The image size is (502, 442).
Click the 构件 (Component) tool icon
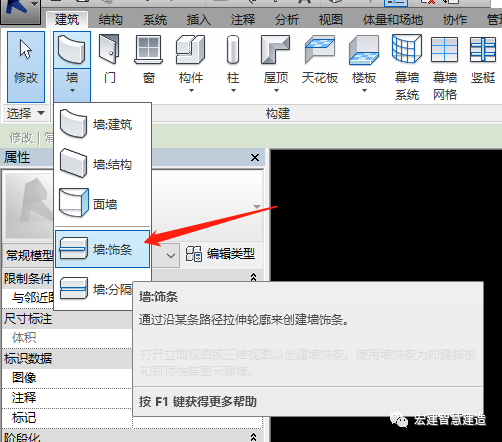pos(190,50)
